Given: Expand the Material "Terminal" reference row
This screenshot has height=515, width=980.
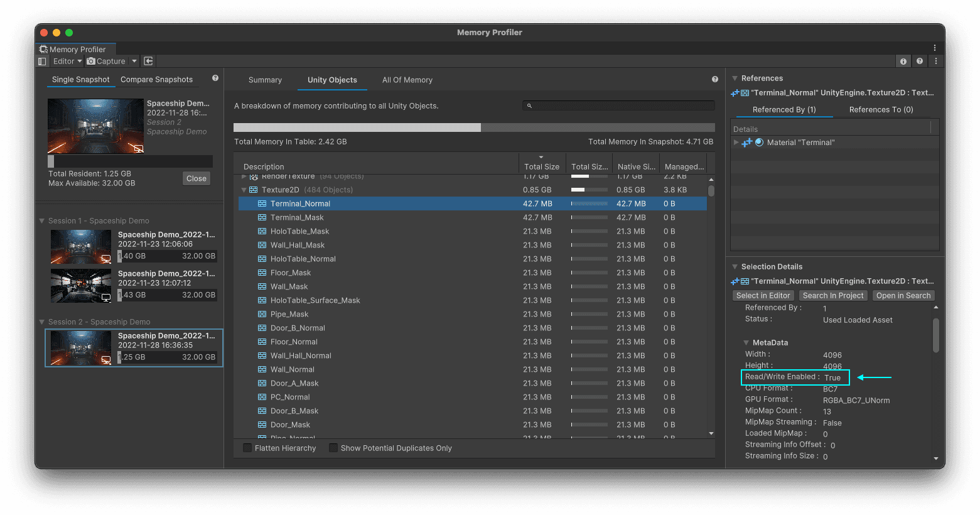Looking at the screenshot, I should [736, 143].
